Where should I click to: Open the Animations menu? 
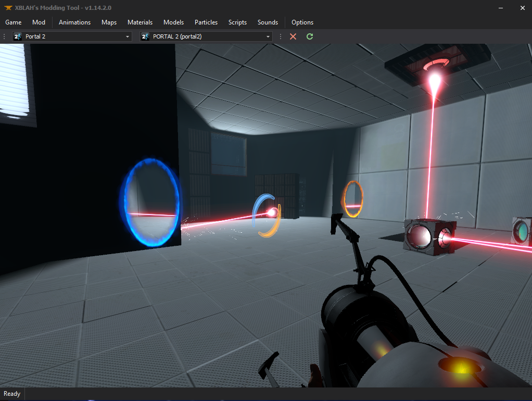pos(74,22)
